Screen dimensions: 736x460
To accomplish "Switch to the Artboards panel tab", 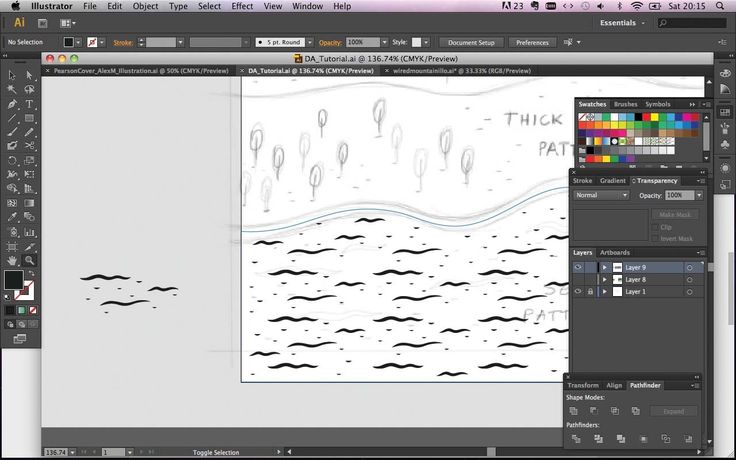I will coord(614,253).
